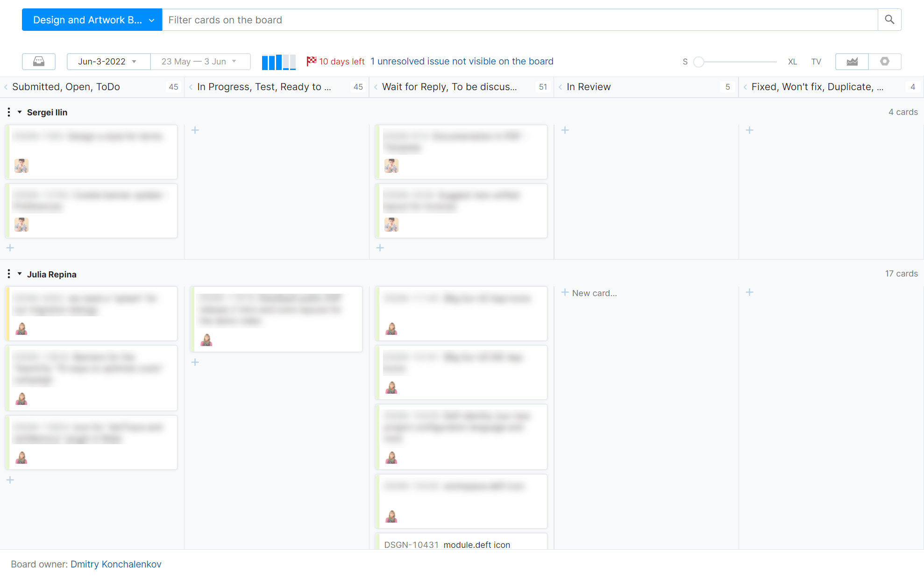Open Sergei Ilin swimlane options menu
Image resolution: width=924 pixels, height=588 pixels.
click(9, 112)
